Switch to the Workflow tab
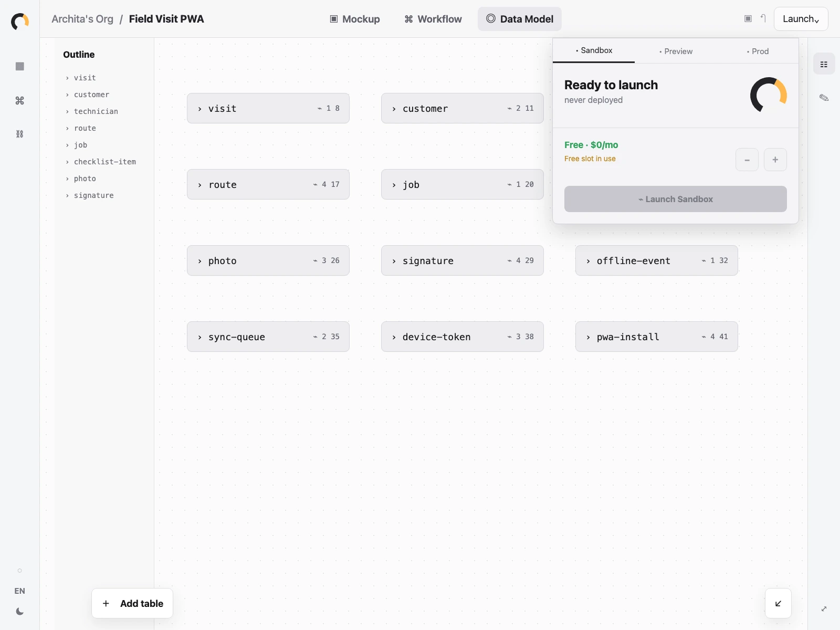Screen dimensions: 840x630 coord(433,19)
